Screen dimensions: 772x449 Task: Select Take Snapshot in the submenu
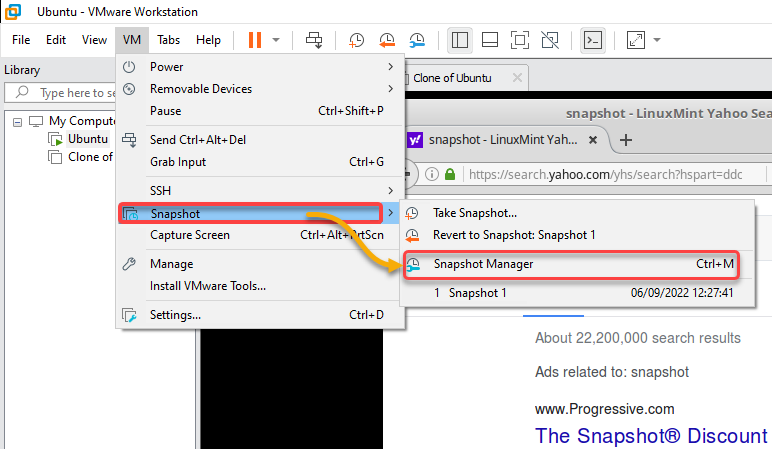(578, 213)
